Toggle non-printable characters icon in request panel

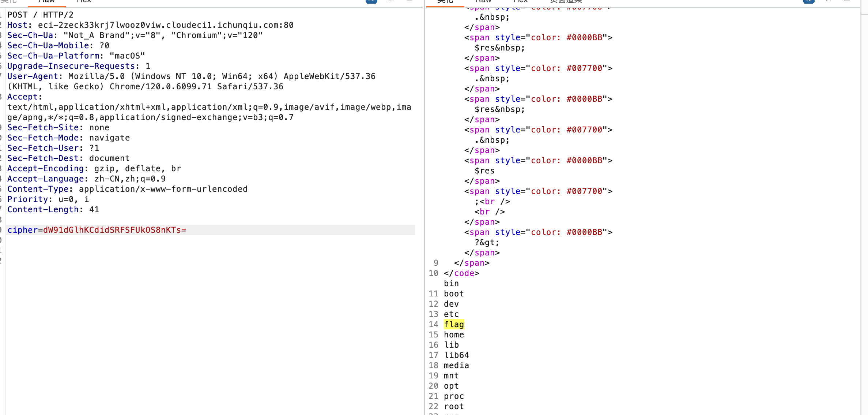click(391, 1)
